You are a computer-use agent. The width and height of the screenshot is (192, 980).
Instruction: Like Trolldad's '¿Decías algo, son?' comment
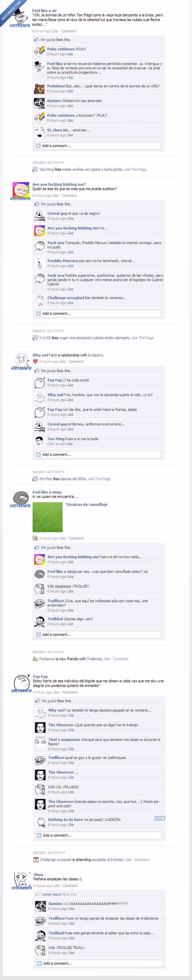click(x=70, y=624)
